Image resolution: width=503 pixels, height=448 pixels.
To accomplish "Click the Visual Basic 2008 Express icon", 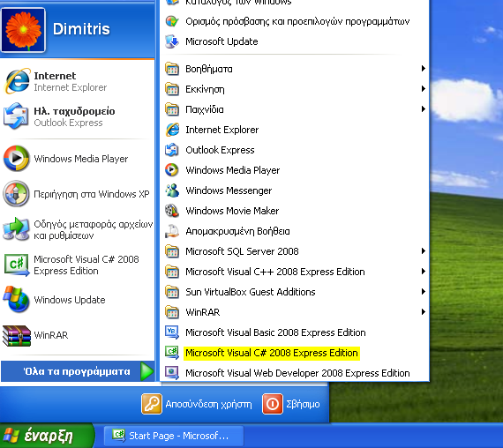I will pos(172,332).
